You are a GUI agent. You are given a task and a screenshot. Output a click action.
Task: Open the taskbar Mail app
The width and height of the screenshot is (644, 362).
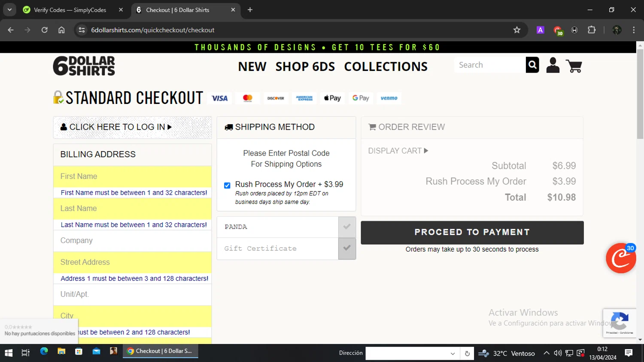point(96,352)
